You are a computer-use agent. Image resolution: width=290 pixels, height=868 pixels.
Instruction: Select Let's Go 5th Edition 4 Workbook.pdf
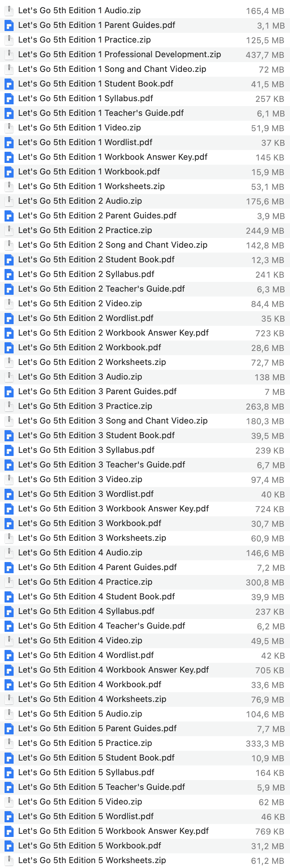145,685
